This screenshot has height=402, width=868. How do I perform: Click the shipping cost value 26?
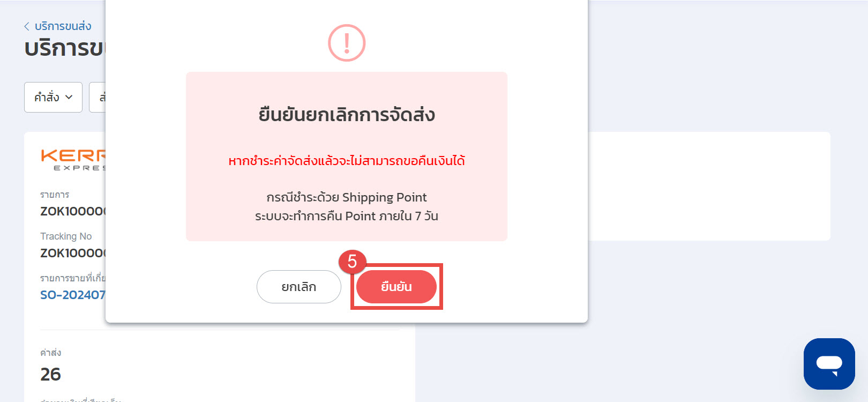click(x=51, y=374)
